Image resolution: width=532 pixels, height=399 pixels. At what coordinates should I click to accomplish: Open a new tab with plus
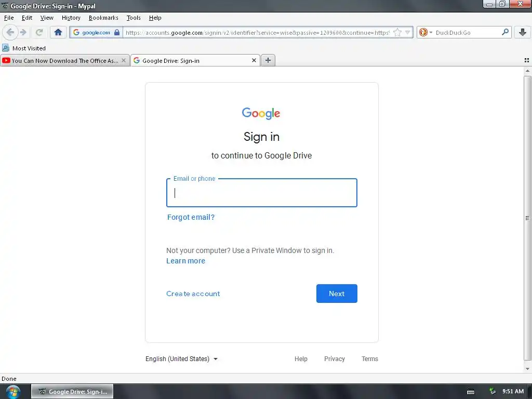(268, 60)
